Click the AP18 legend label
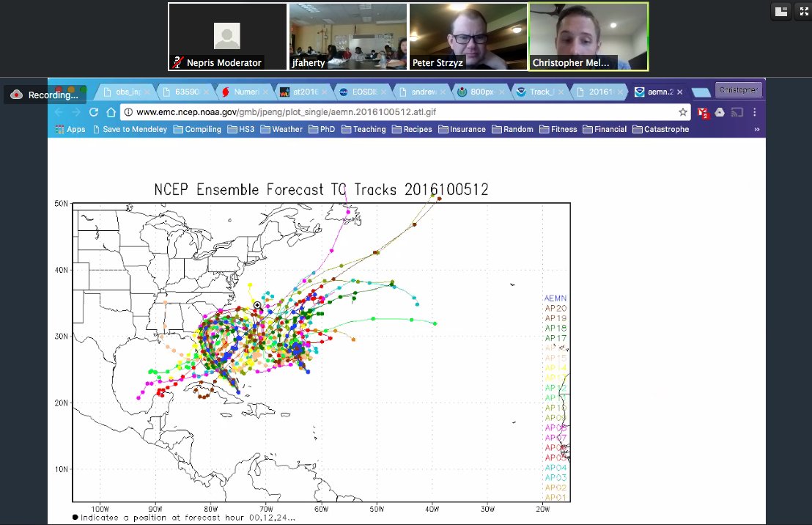 click(556, 328)
